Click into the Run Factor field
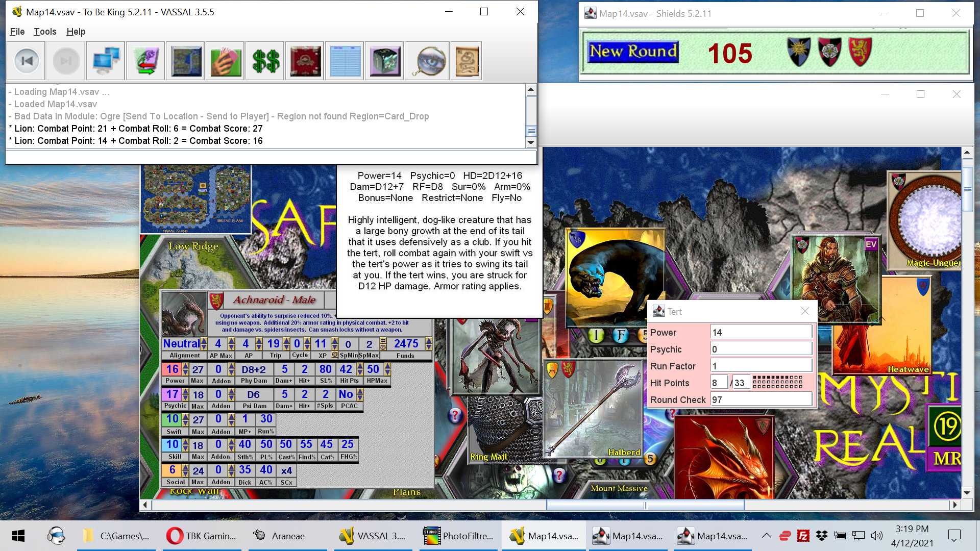 pos(762,366)
